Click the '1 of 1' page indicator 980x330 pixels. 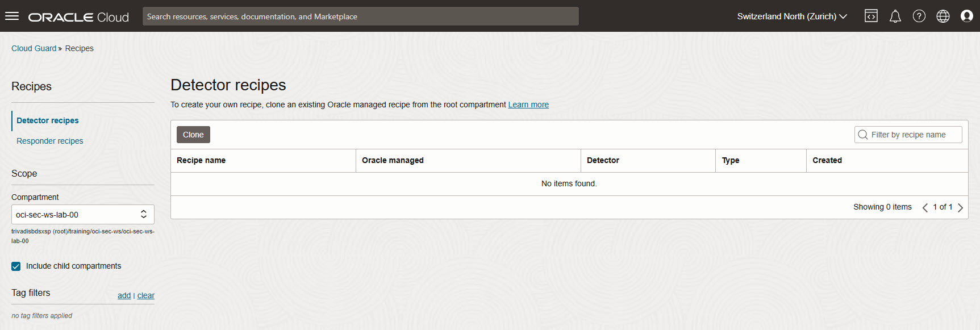pos(943,207)
